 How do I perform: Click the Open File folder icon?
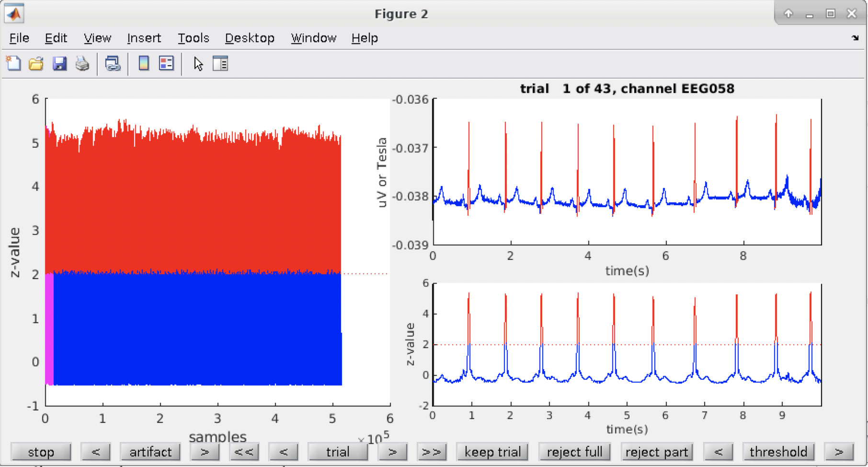pyautogui.click(x=36, y=63)
